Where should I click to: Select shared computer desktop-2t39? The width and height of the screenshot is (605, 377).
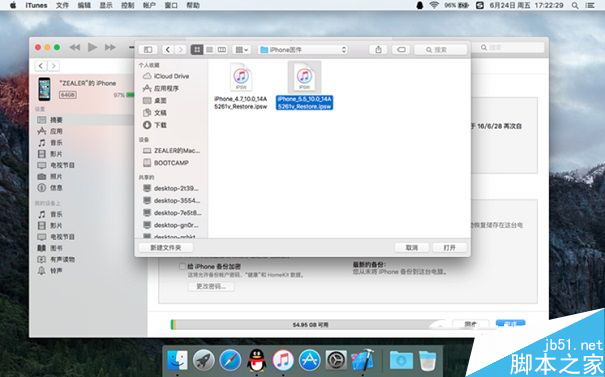pos(171,188)
